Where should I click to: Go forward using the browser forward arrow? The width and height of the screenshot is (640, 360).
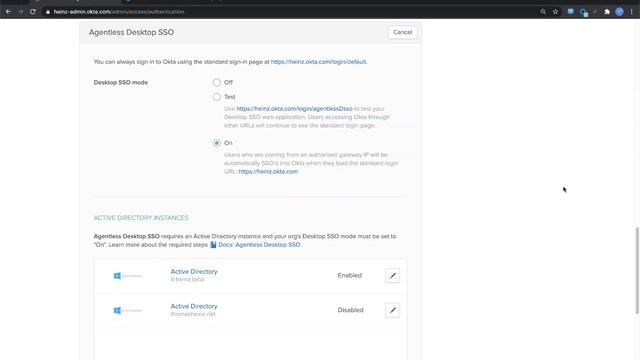point(20,12)
